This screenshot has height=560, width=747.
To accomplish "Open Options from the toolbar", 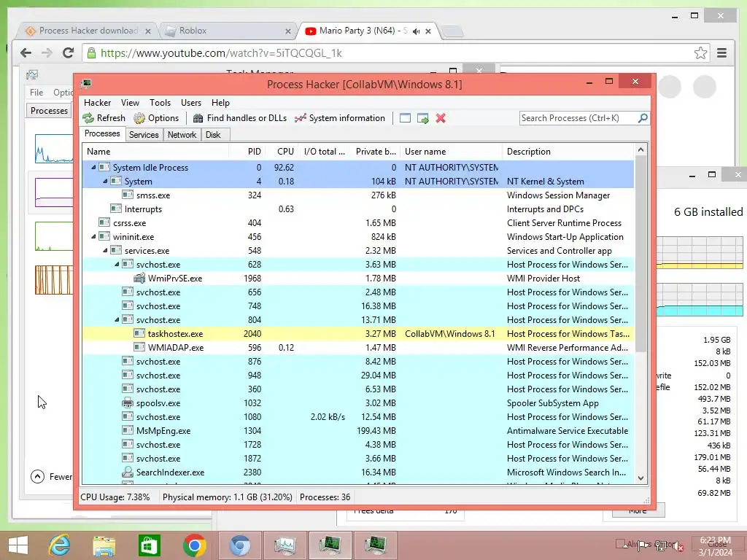I will click(x=156, y=118).
